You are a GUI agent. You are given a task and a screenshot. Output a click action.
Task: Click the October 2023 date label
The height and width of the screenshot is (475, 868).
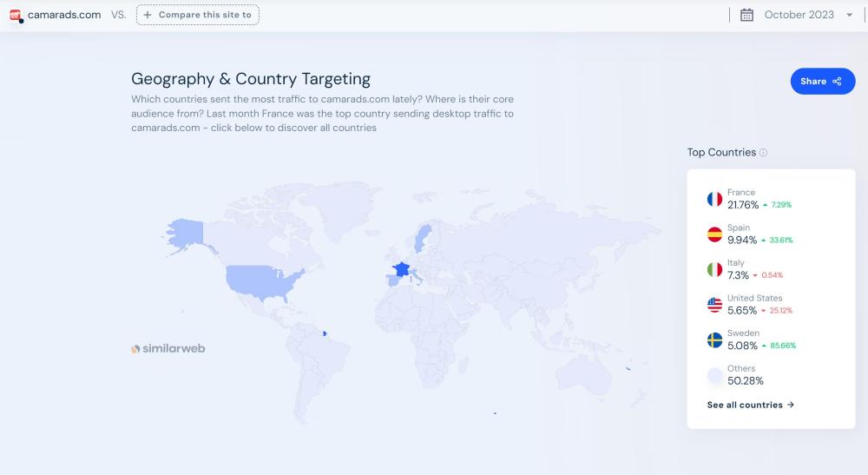[x=799, y=15]
